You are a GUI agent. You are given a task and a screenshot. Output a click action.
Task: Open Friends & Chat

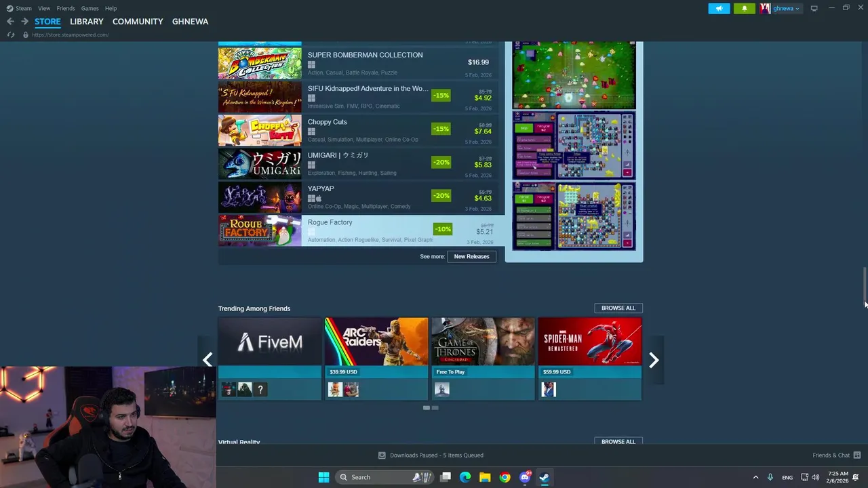pyautogui.click(x=837, y=455)
